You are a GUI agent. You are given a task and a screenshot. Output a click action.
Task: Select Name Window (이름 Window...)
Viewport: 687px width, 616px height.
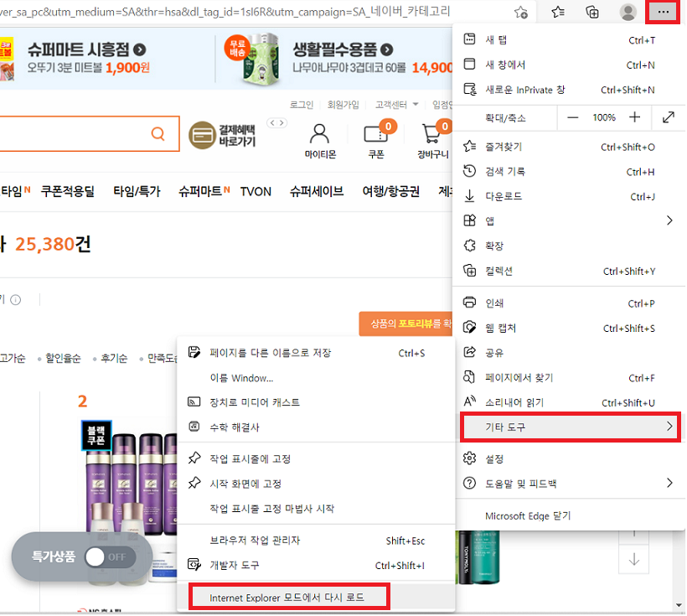[x=316, y=378]
